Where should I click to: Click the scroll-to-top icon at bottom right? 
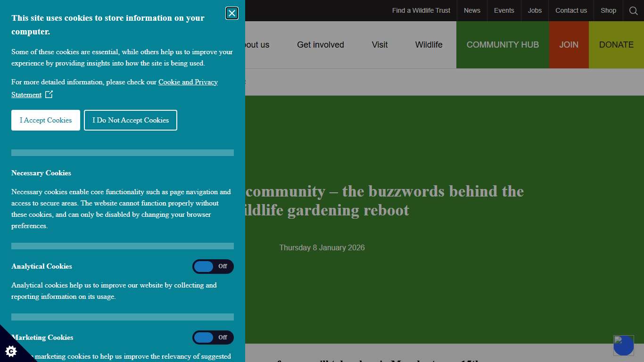pos(623,345)
